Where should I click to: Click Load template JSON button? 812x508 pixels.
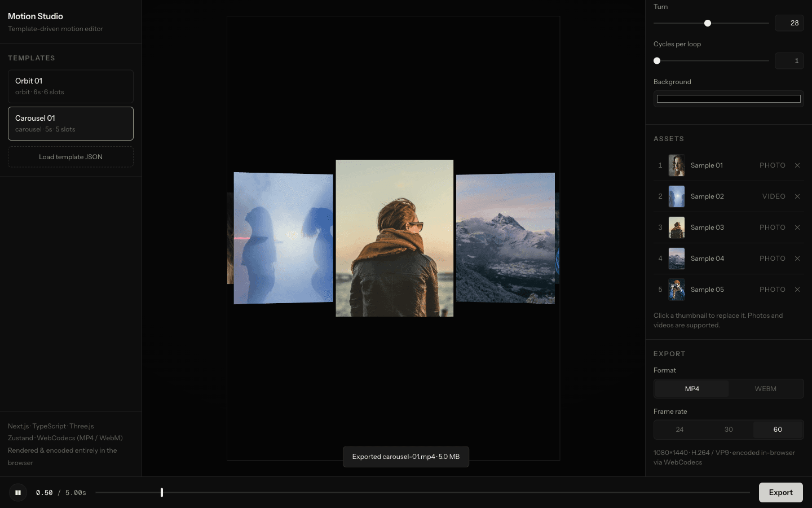[70, 157]
